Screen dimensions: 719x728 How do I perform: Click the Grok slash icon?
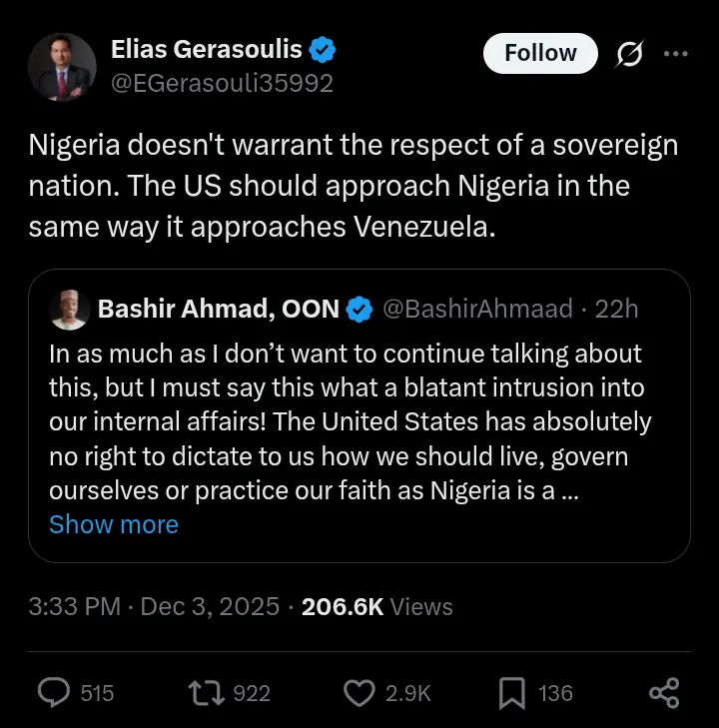[629, 54]
